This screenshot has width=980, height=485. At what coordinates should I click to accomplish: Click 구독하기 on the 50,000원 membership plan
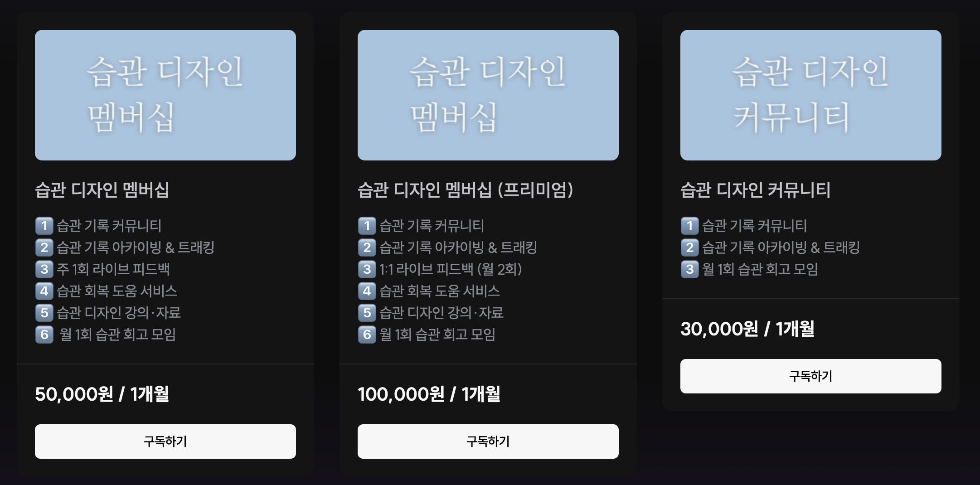click(x=165, y=441)
